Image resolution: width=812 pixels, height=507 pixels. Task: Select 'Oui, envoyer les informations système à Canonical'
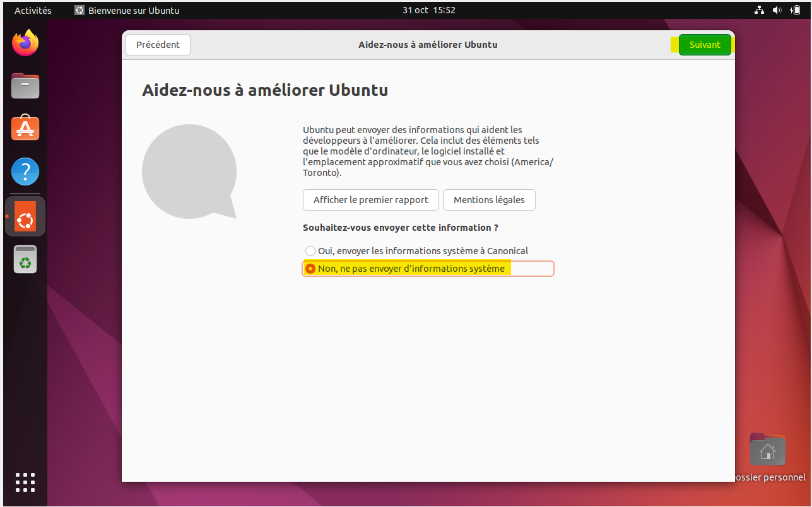point(310,251)
